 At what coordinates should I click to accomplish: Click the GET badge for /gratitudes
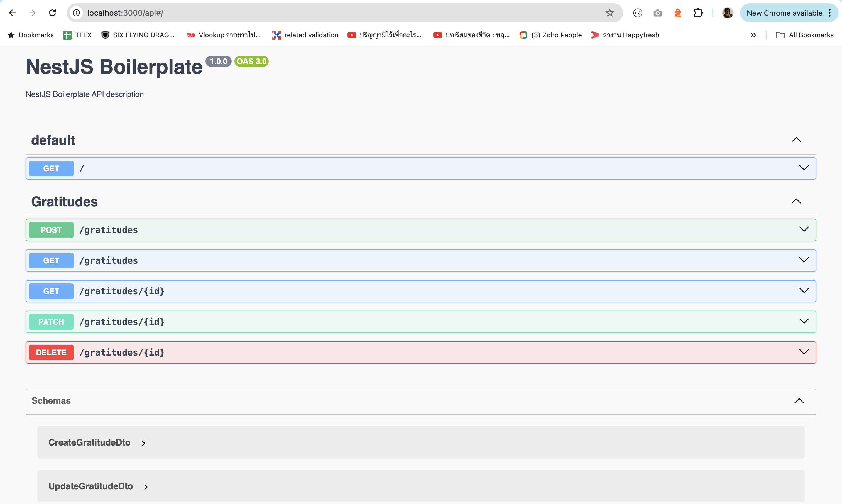[x=51, y=260]
